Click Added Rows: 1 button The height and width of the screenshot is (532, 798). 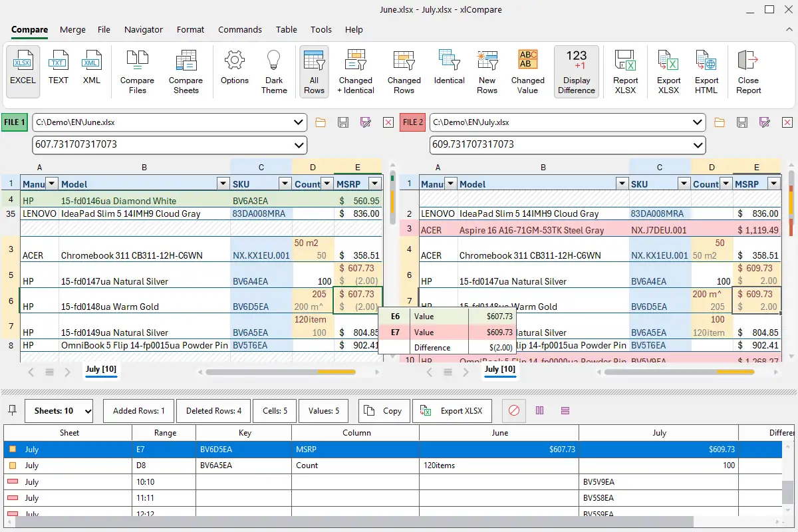coord(138,411)
